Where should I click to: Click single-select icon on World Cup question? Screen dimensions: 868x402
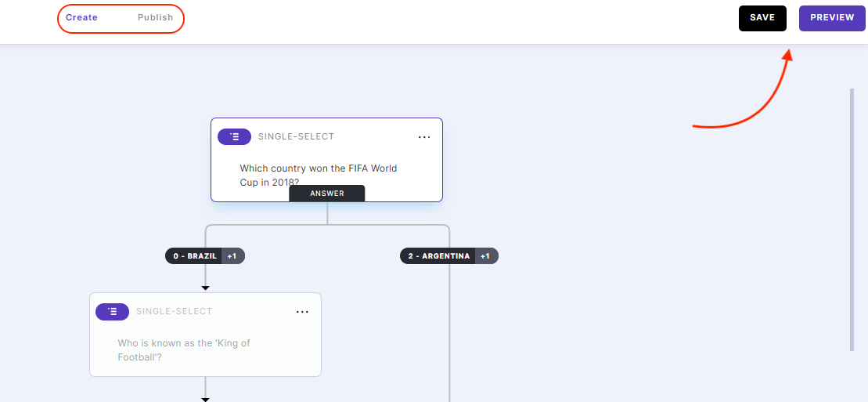pyautogui.click(x=234, y=137)
